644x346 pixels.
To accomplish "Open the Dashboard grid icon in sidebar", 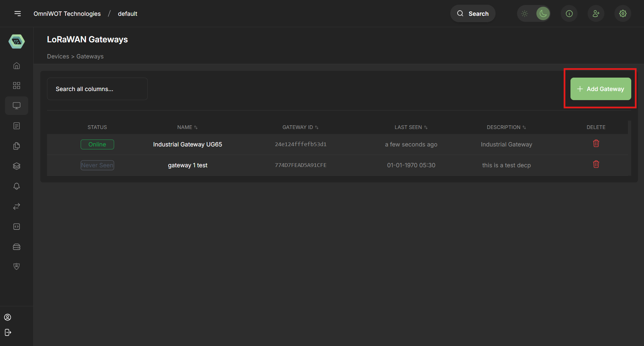I will (16, 85).
